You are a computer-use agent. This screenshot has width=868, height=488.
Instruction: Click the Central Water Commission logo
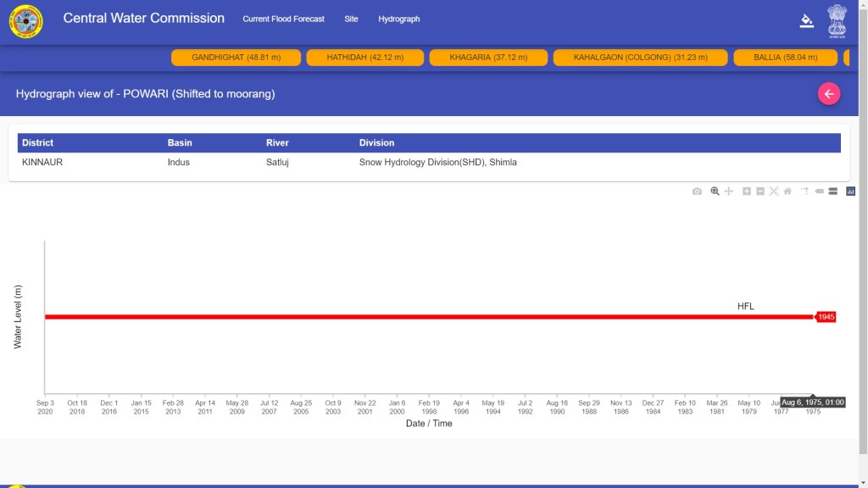25,21
